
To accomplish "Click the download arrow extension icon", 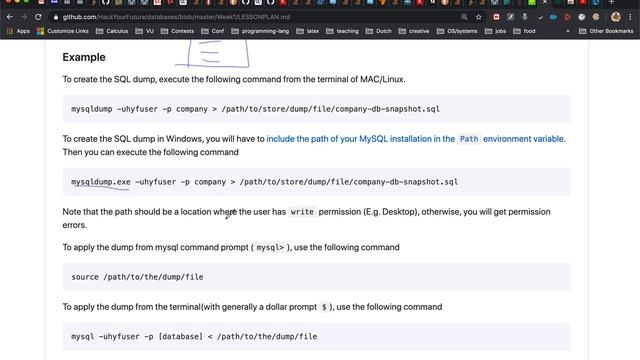I will point(525,17).
